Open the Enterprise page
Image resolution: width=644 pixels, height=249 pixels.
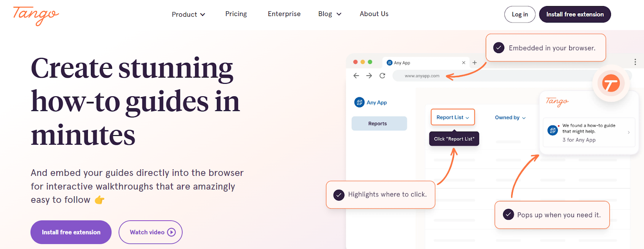point(284,14)
